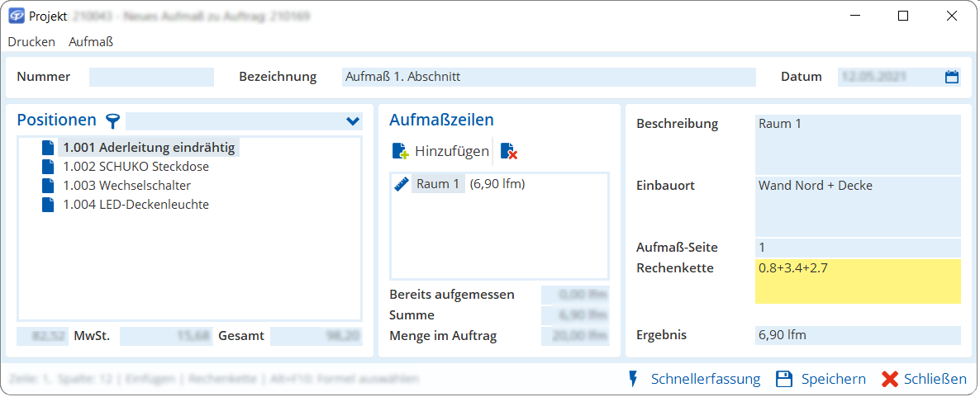Click the Schnellerfassung lightning icon
Viewport: 980px width, 397px height.
[x=634, y=379]
